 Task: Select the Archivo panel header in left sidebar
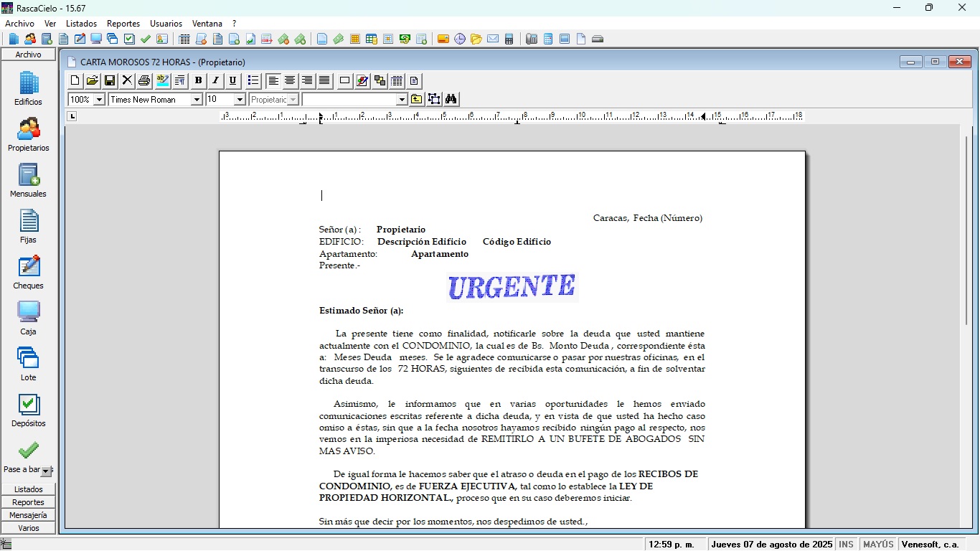(29, 55)
